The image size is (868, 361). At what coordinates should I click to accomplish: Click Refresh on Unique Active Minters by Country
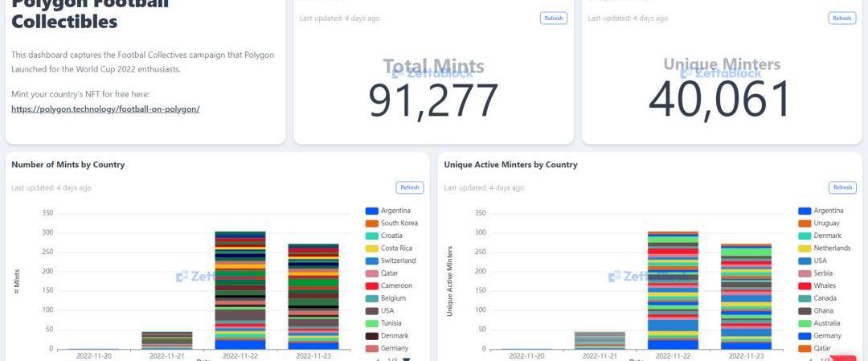click(841, 187)
